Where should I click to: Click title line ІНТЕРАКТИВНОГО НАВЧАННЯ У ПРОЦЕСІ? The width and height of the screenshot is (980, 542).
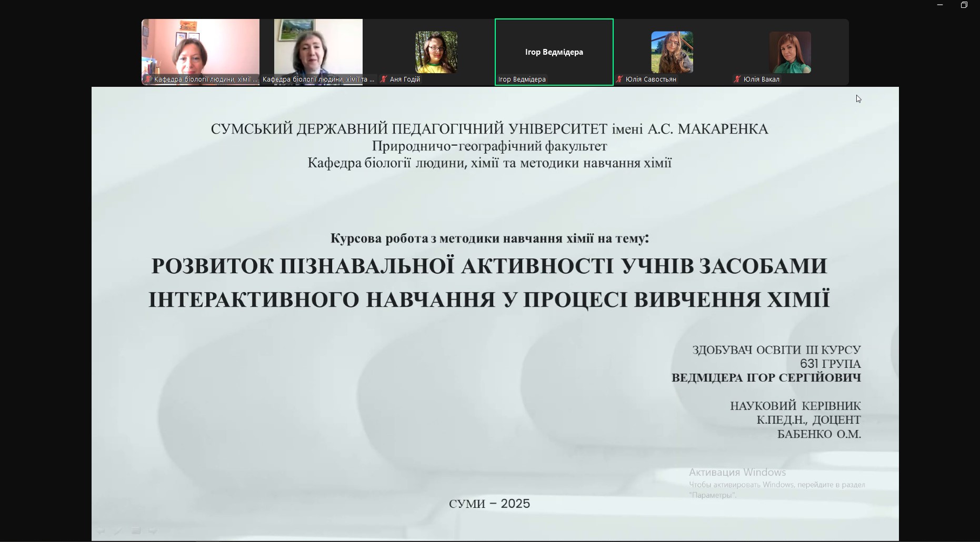tap(489, 299)
